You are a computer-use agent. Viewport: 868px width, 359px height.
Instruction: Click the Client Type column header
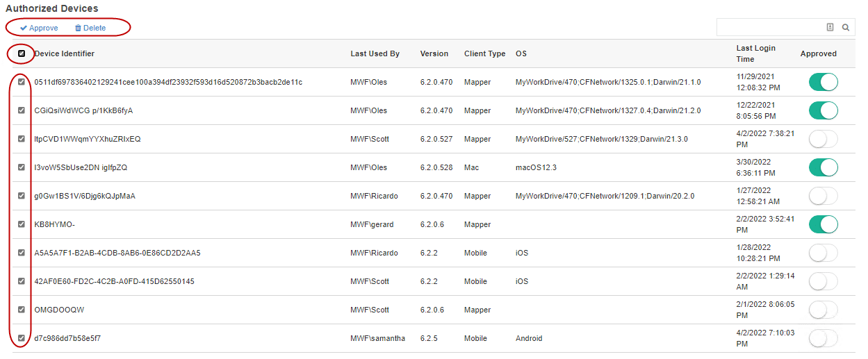484,53
